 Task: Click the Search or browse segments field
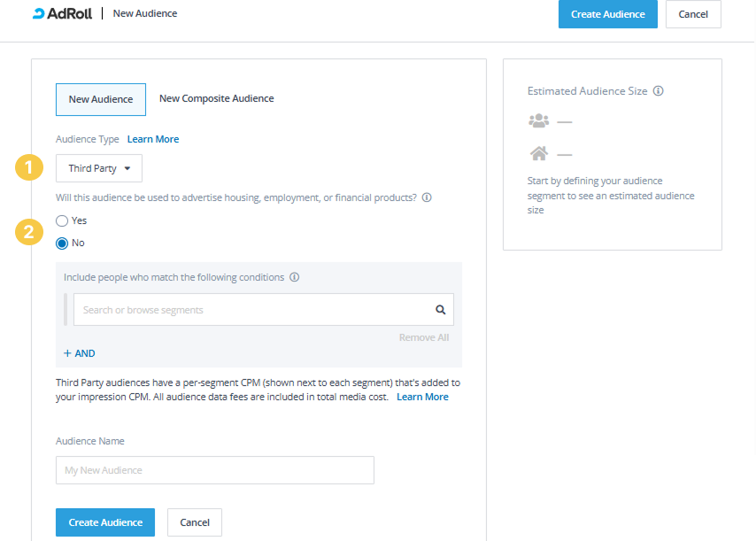tap(252, 310)
